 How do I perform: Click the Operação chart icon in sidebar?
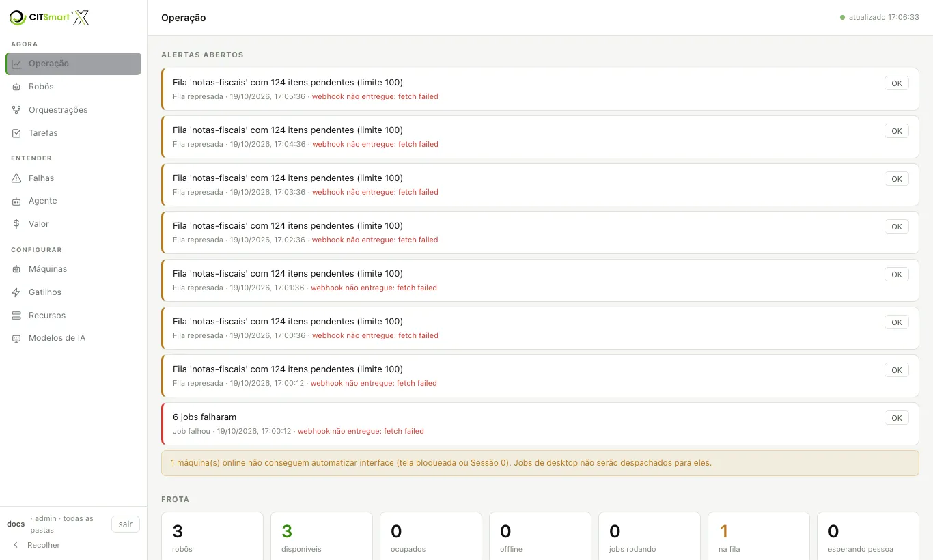[x=16, y=64]
